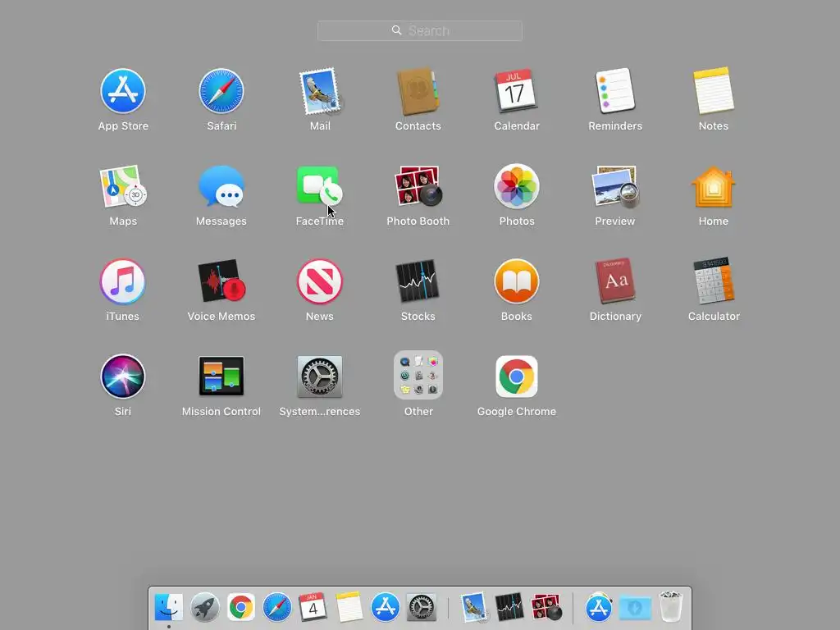Open System Preferences in the Launchpad grid
840x630 pixels.
click(x=320, y=377)
